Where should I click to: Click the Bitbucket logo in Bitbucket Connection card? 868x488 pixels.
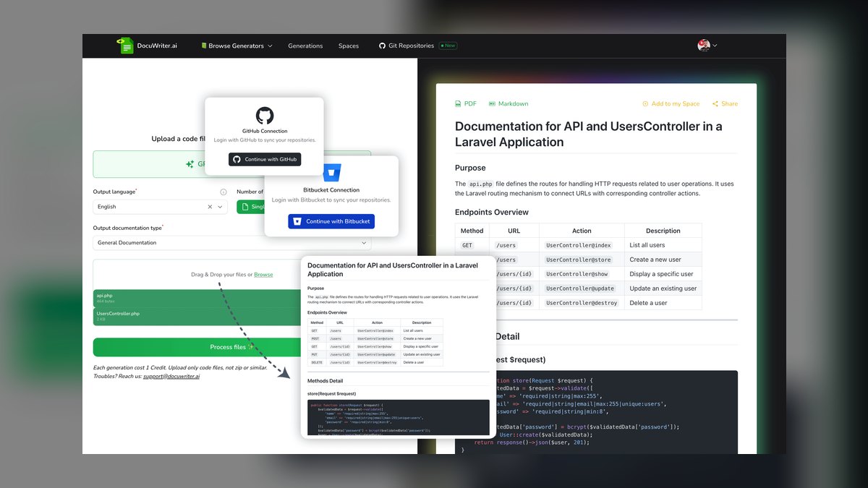pyautogui.click(x=332, y=174)
